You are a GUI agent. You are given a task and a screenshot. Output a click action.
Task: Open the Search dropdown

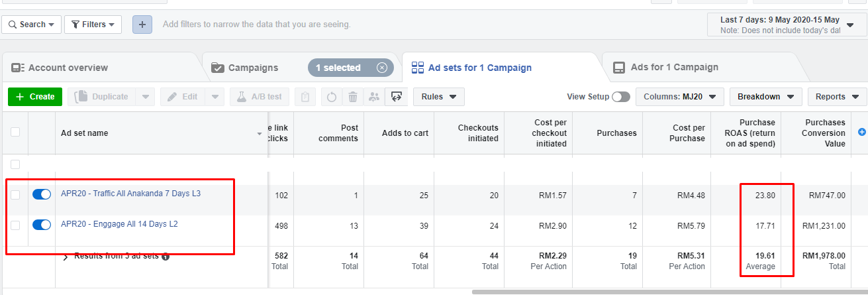click(32, 25)
